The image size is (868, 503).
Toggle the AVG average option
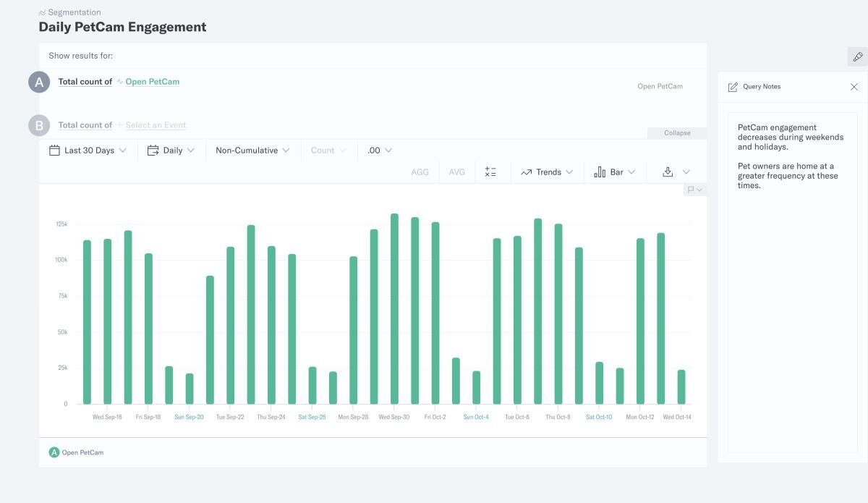tap(456, 172)
